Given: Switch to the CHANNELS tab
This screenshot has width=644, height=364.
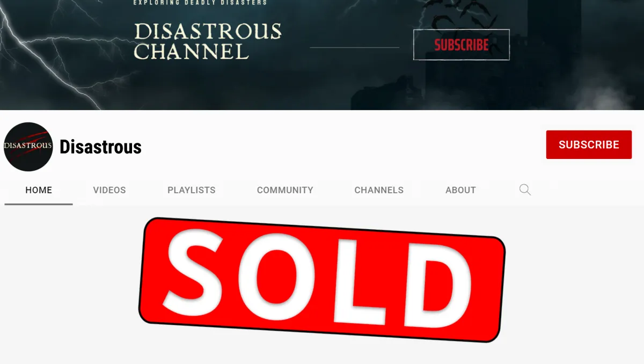Looking at the screenshot, I should 379,190.
